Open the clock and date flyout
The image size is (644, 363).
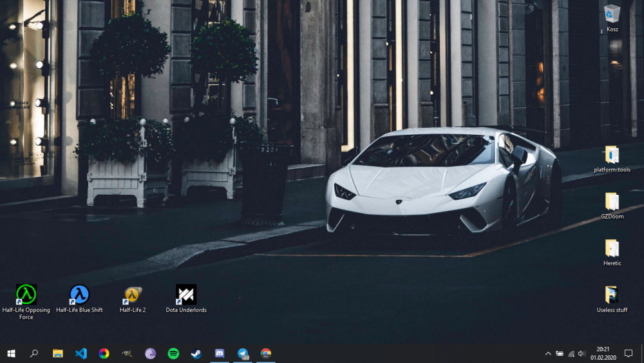click(x=604, y=353)
